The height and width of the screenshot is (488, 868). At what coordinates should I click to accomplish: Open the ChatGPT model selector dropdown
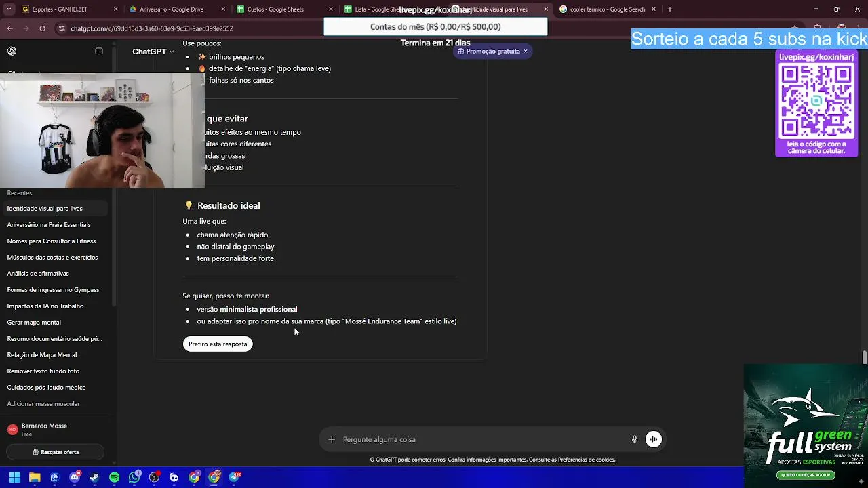(153, 52)
